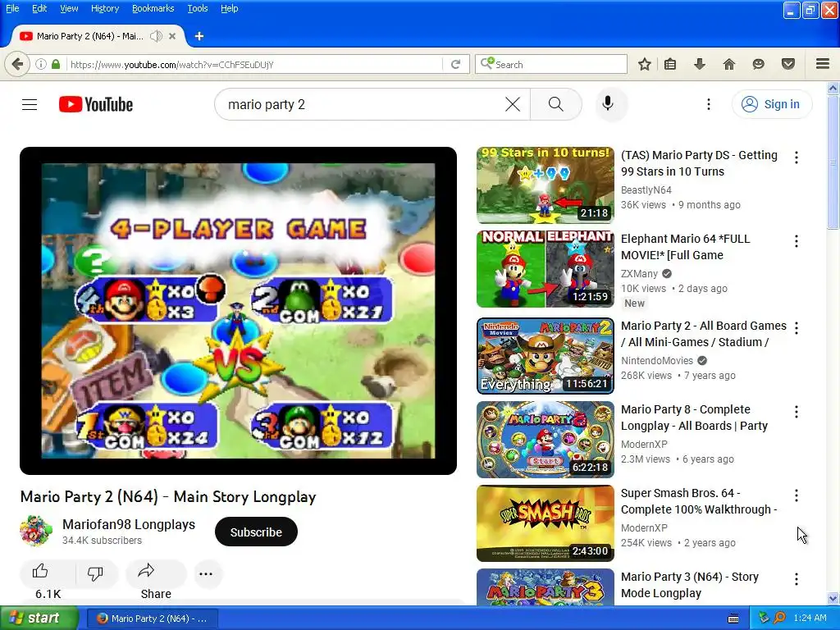The width and height of the screenshot is (840, 630).
Task: Open the Edit menu
Action: [x=39, y=8]
